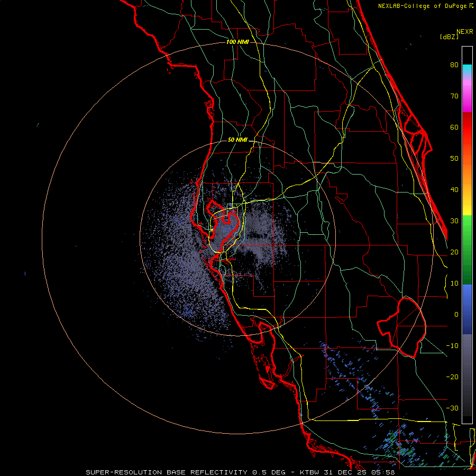Click the 10 value on the dBZ scale
Screen dimensions: 476x476
[x=454, y=283]
